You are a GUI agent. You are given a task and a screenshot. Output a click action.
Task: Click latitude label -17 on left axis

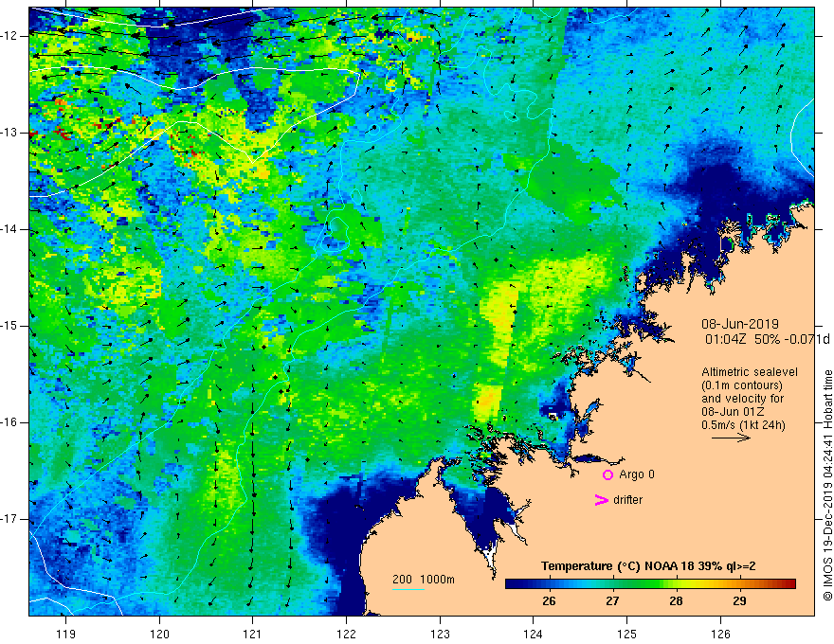10,519
